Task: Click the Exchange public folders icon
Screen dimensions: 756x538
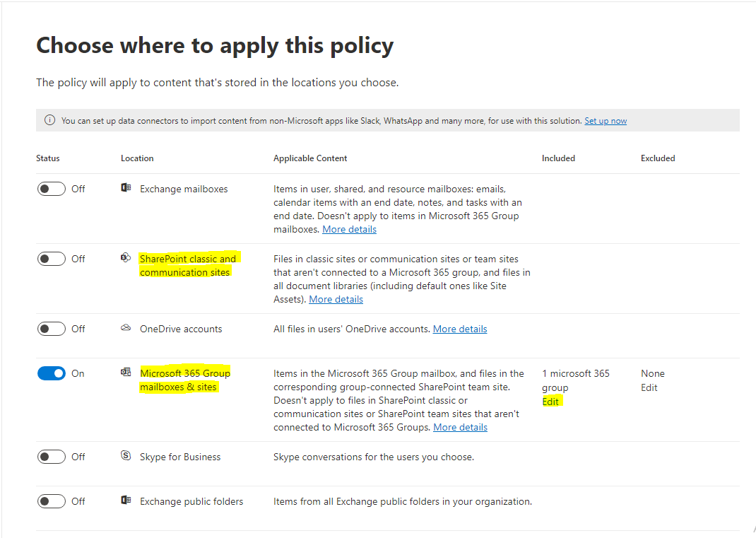Action: click(126, 500)
